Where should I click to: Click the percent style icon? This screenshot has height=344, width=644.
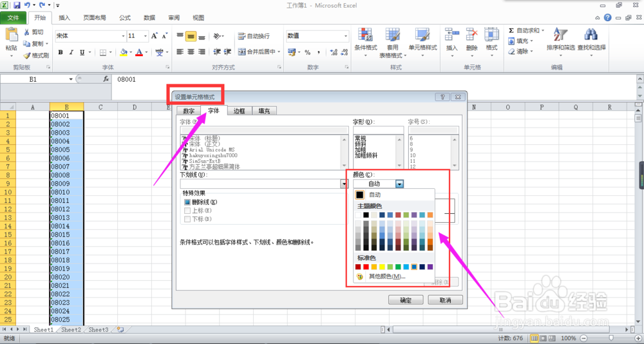(308, 52)
